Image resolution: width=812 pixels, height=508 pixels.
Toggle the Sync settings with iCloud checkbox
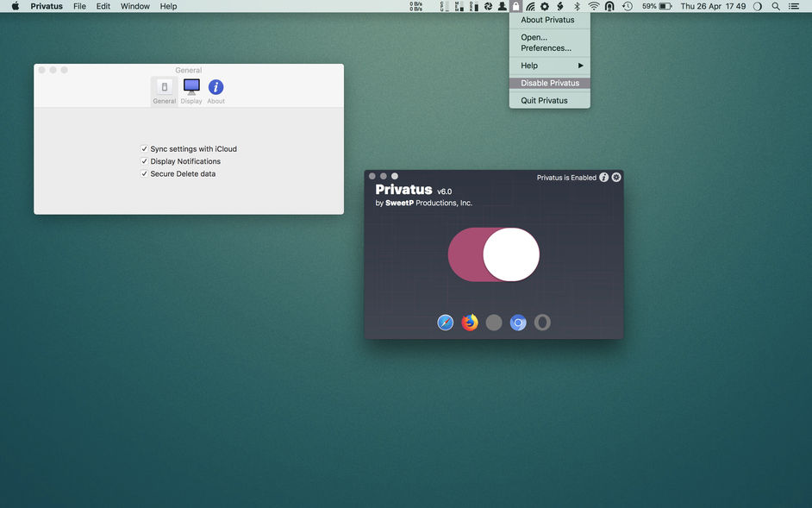pyautogui.click(x=144, y=148)
